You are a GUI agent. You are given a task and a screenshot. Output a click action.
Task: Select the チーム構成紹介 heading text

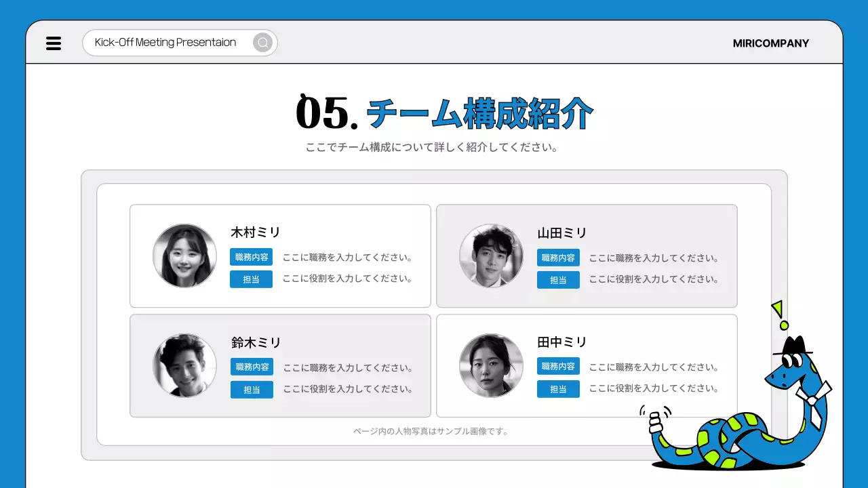pos(479,114)
